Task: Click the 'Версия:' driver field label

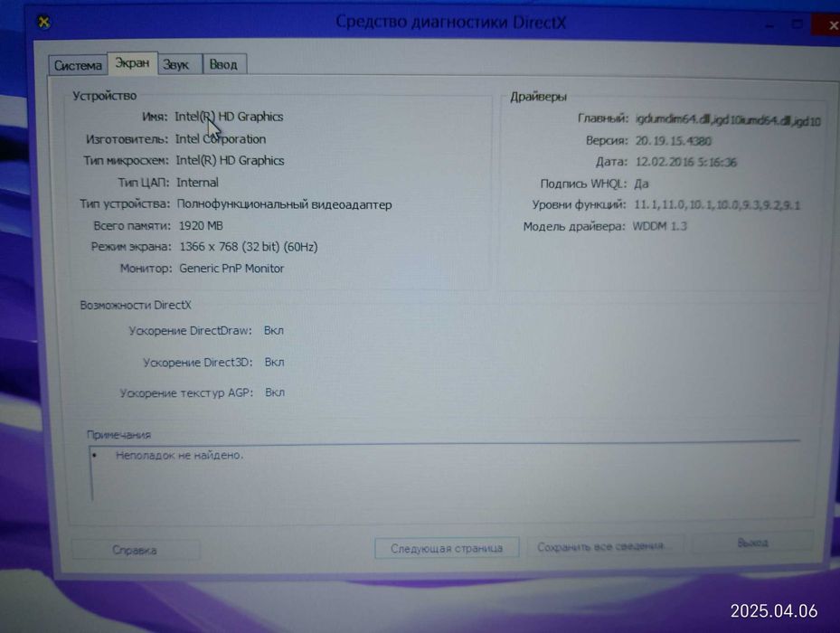Action: pos(607,140)
